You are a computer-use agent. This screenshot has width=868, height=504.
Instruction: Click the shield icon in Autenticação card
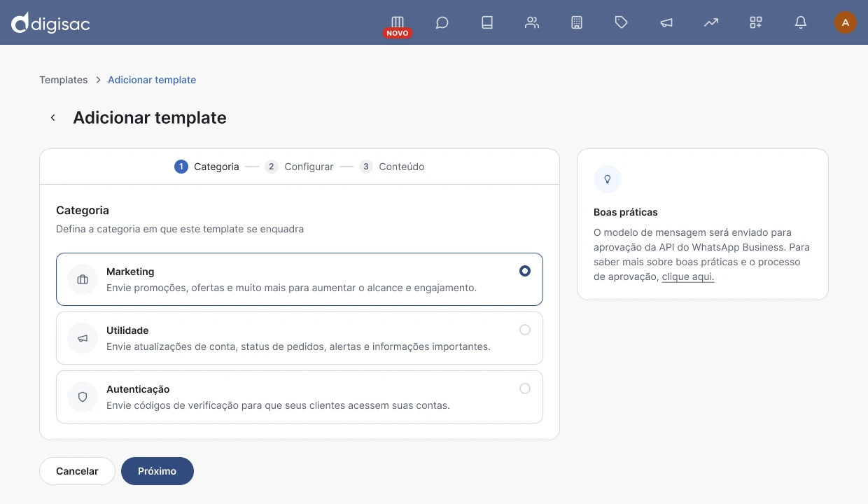pos(83,397)
